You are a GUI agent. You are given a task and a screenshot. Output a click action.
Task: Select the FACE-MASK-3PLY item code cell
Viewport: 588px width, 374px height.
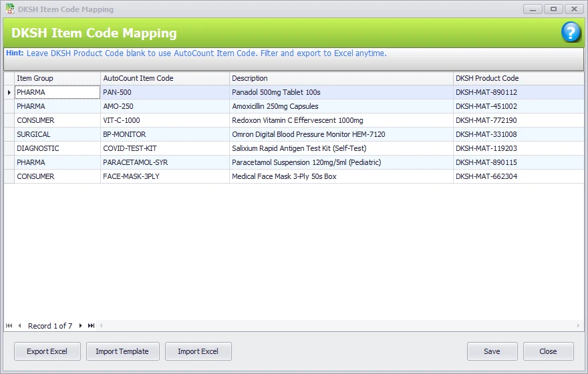(x=165, y=176)
